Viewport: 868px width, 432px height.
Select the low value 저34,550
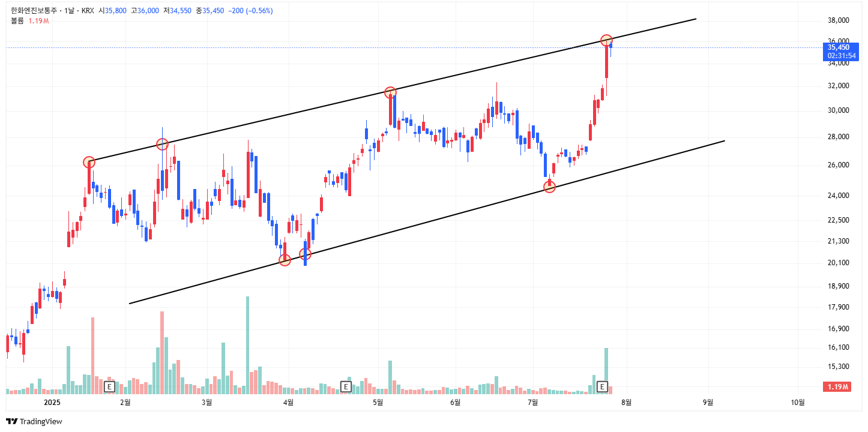(x=178, y=11)
